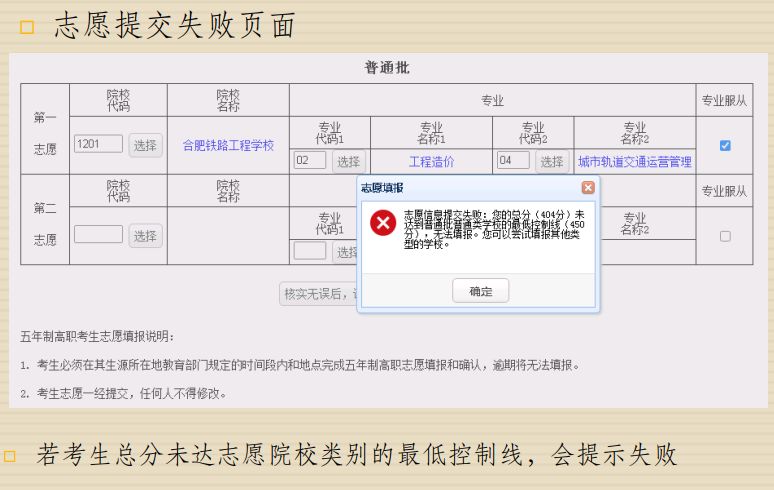Check 专业服从 for 第二志愿
The height and width of the screenshot is (490, 774).
click(725, 236)
